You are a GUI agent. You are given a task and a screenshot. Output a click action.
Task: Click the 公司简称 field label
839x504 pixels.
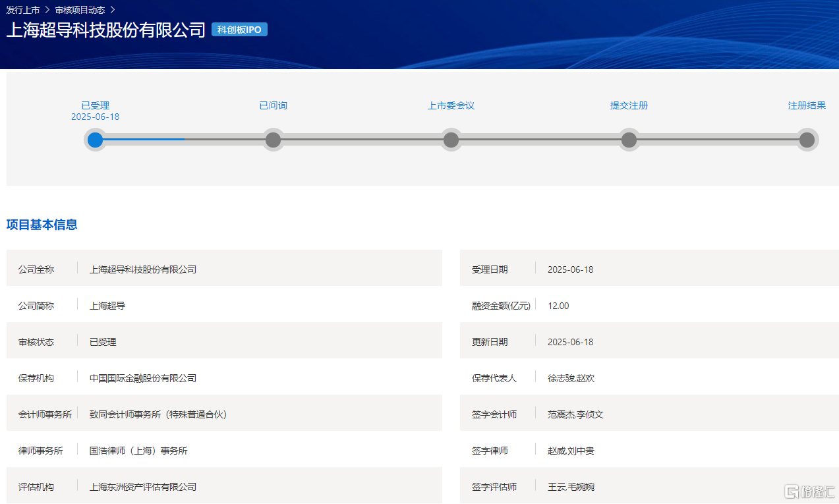pyautogui.click(x=36, y=306)
